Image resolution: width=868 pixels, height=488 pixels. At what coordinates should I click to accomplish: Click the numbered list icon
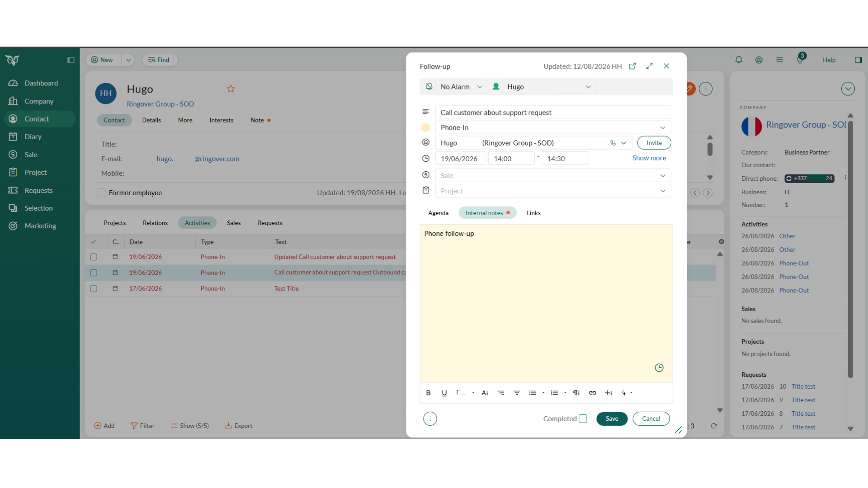click(x=554, y=393)
